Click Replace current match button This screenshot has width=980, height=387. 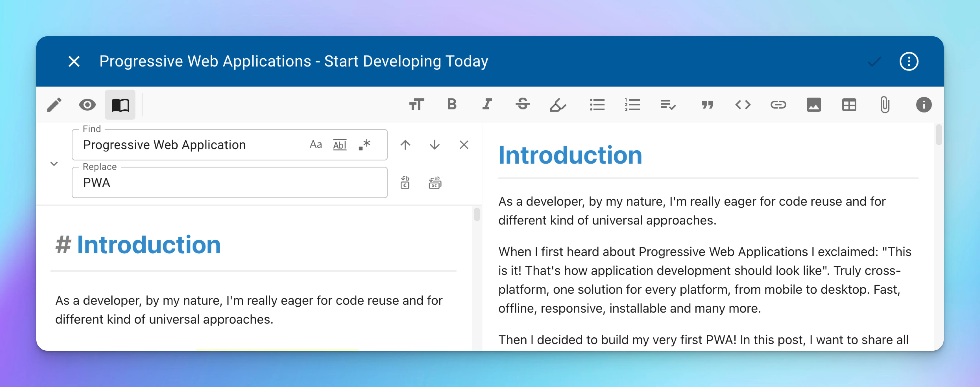click(x=406, y=182)
